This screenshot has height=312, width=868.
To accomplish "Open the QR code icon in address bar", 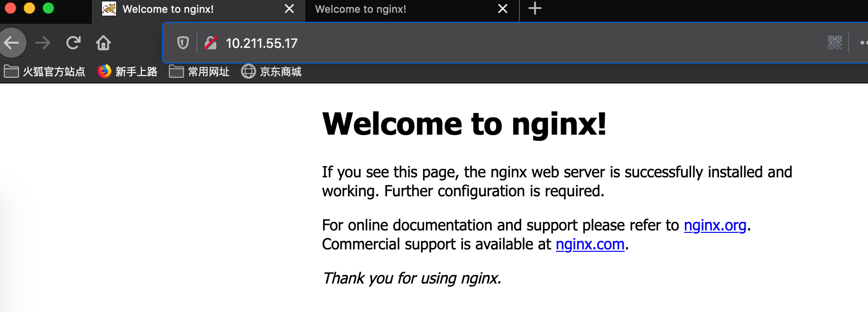I will point(835,43).
